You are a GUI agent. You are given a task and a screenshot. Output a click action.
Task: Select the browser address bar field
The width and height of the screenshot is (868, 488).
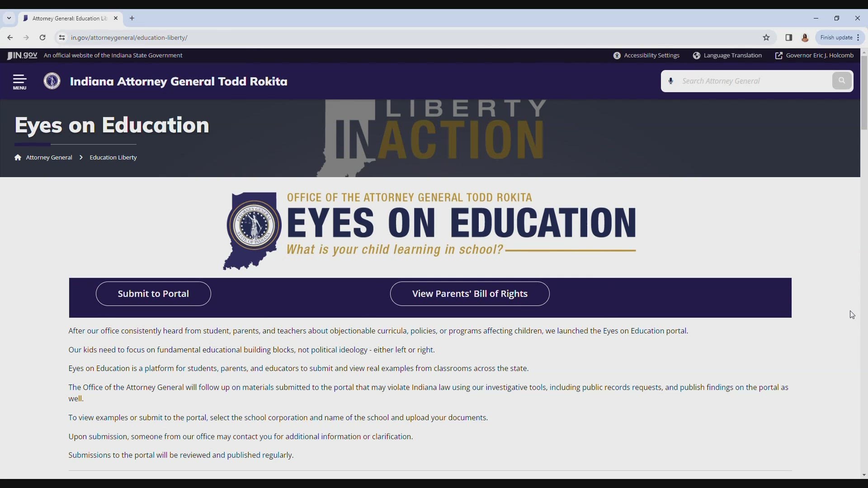pos(129,38)
